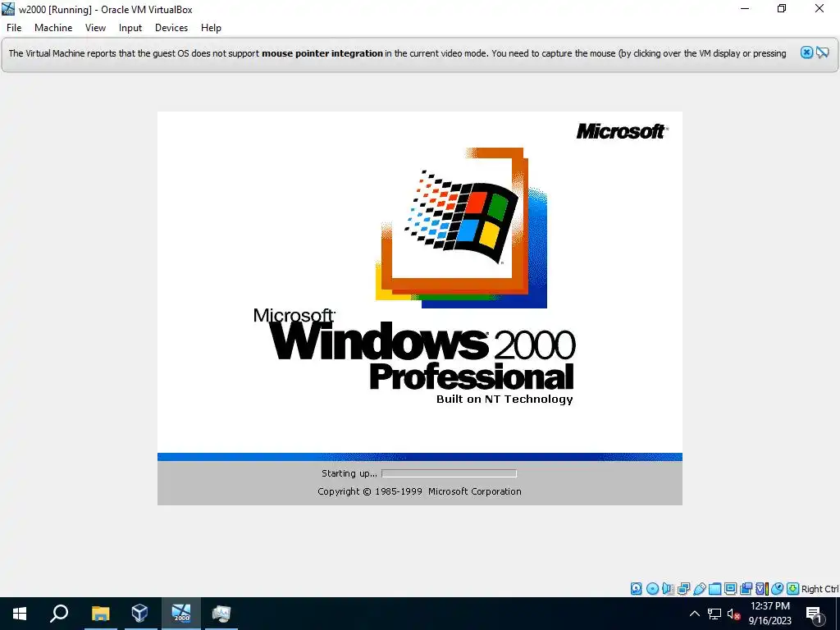Dismiss the mouse pointer integration notification
Screen dimensions: 840x630
806,52
